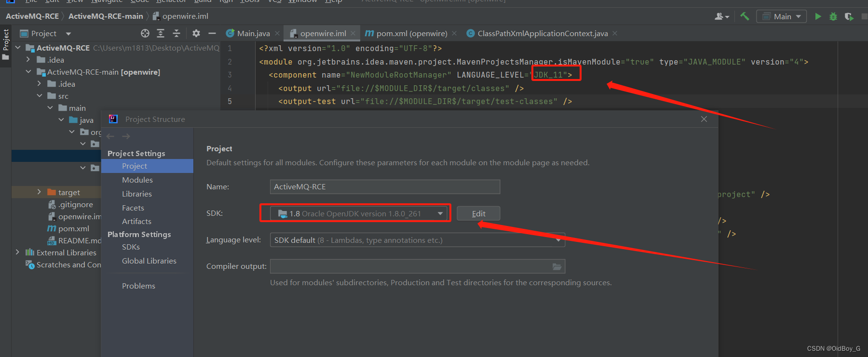Select Artifacts in Project Settings
Image resolution: width=868 pixels, height=357 pixels.
point(147,221)
